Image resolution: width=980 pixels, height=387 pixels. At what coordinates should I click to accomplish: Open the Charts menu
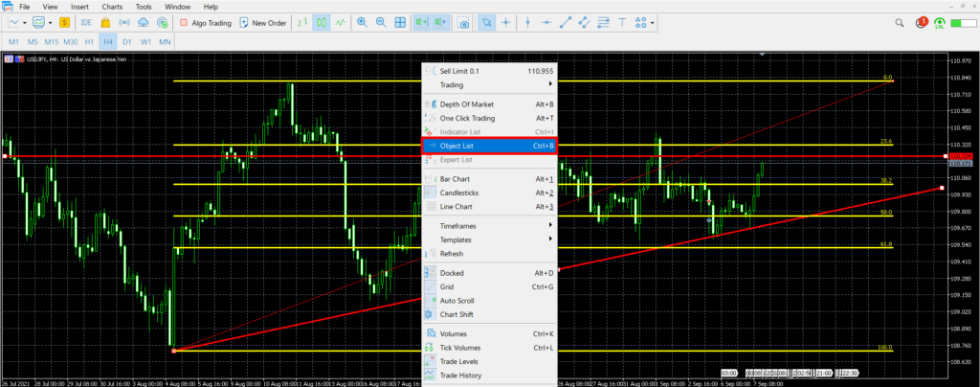(112, 7)
